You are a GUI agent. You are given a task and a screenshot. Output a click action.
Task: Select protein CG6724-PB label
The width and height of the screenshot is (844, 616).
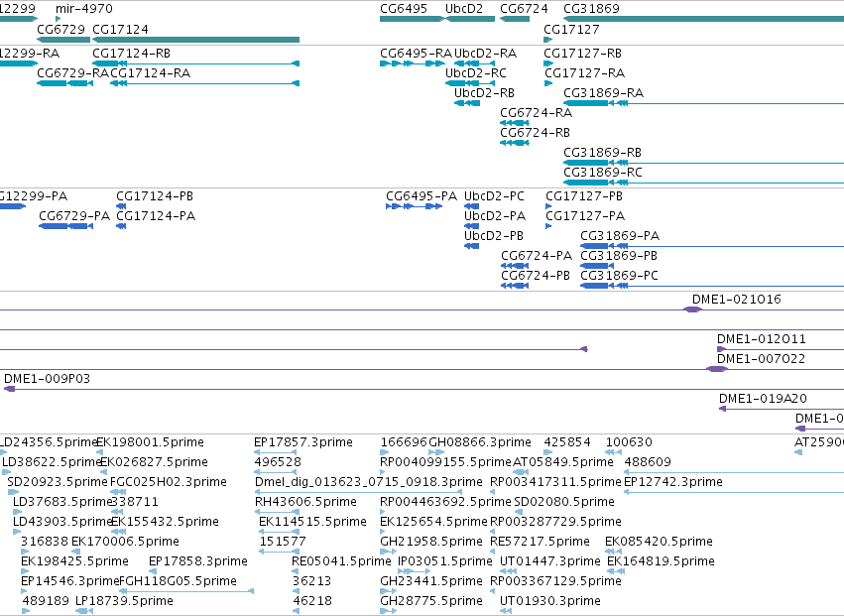tap(536, 276)
